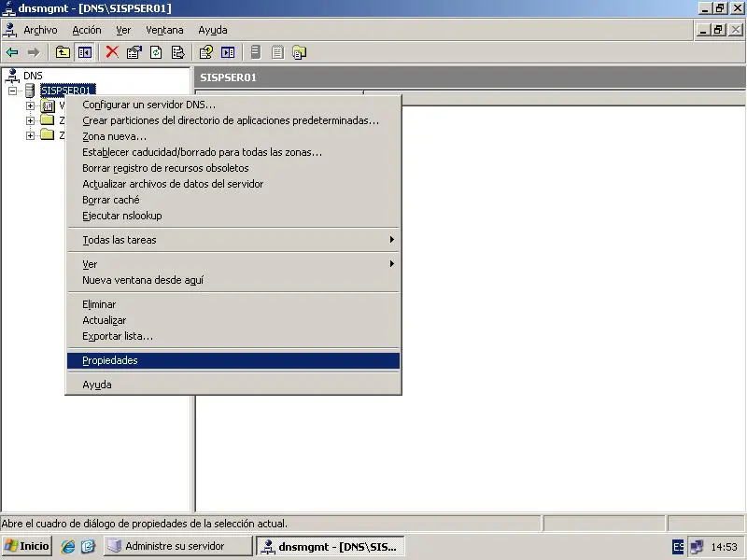This screenshot has width=747, height=560.
Task: Expand the first folder zone node
Action: [30, 120]
